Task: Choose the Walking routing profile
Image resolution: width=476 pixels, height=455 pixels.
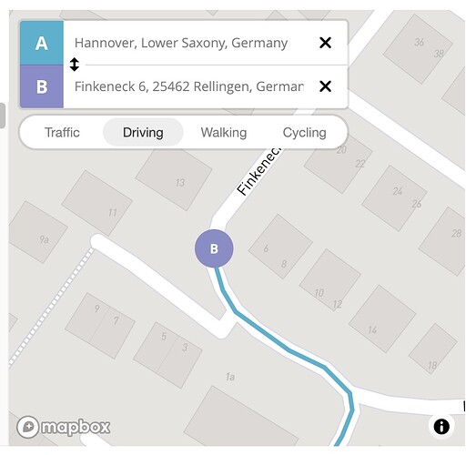Action: coord(224,132)
